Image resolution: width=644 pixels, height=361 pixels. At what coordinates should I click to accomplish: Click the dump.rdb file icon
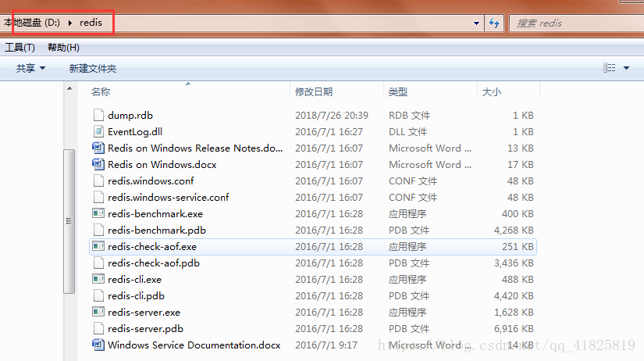click(98, 115)
